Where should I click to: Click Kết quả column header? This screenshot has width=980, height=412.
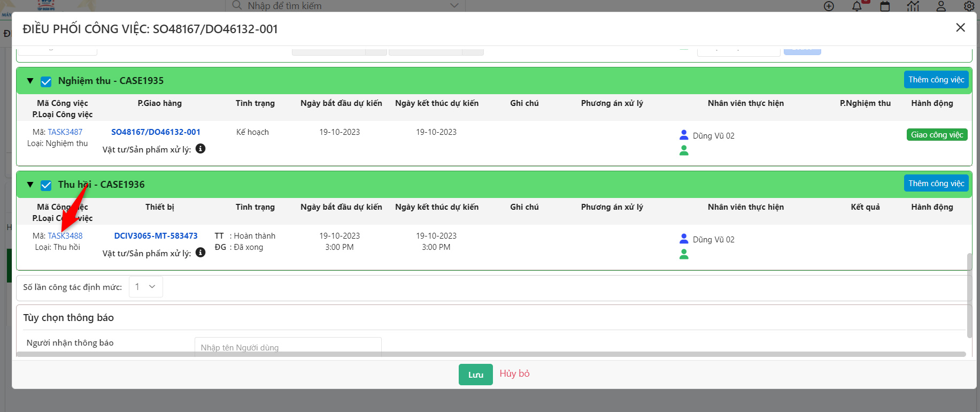865,207
